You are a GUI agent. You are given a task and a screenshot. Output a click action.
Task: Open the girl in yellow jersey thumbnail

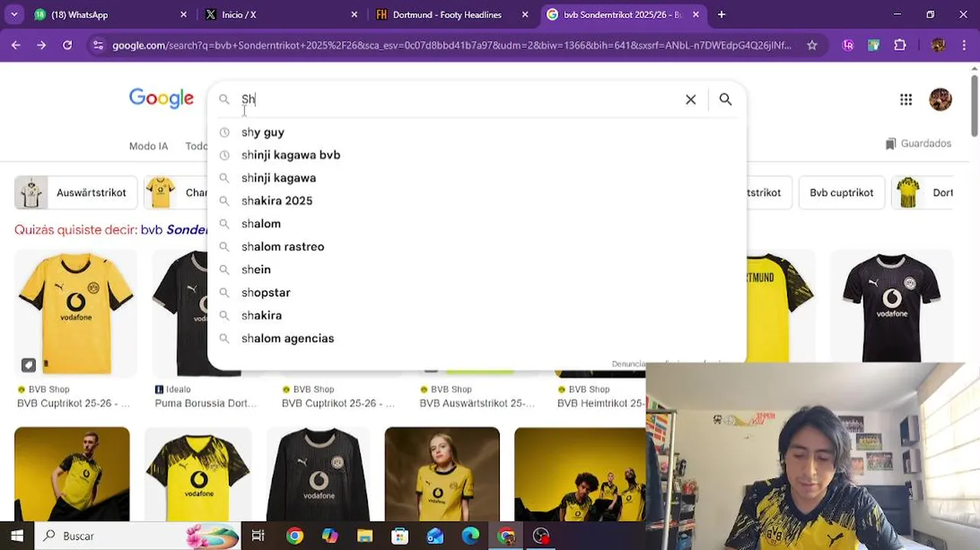click(442, 474)
